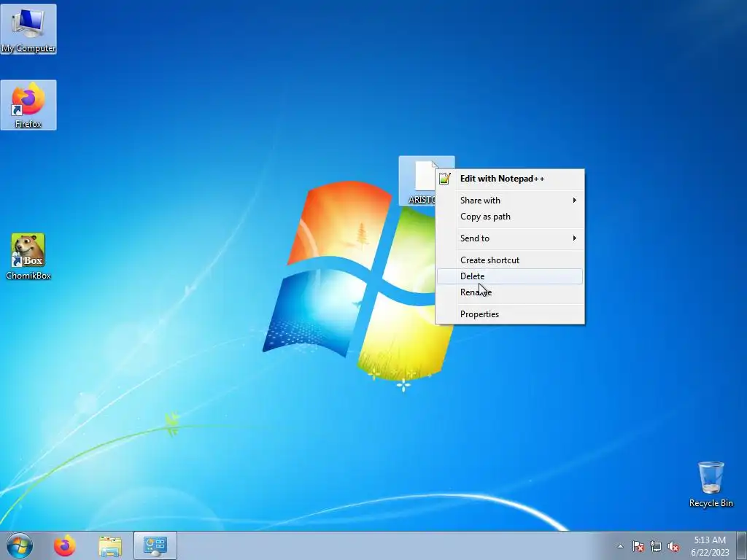Choose Edit with Notepad++ in context menu

point(510,179)
